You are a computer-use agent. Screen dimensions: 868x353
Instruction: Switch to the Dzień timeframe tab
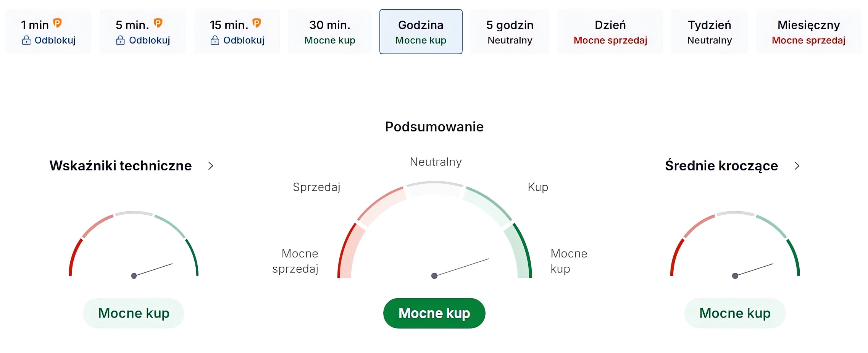point(610,32)
